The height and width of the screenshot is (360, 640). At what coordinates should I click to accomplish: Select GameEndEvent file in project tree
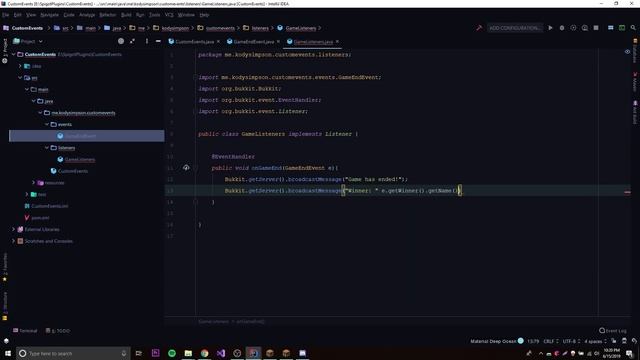(80, 136)
